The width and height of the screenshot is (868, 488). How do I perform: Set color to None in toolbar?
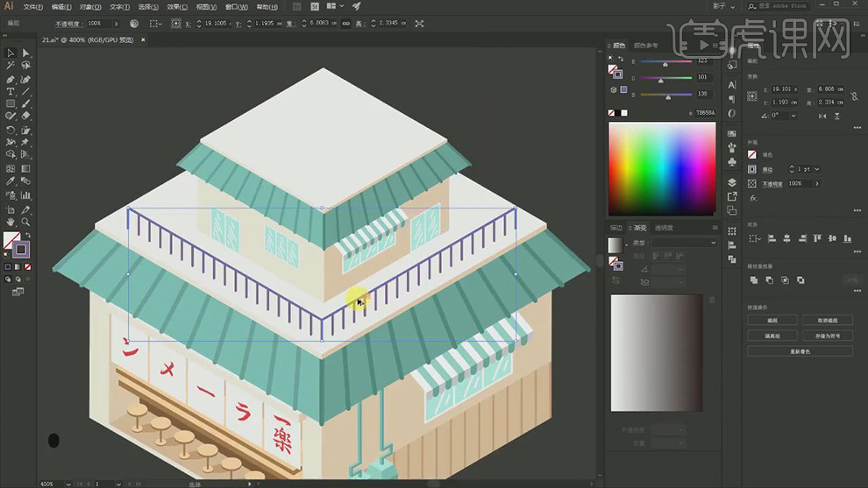[x=26, y=266]
